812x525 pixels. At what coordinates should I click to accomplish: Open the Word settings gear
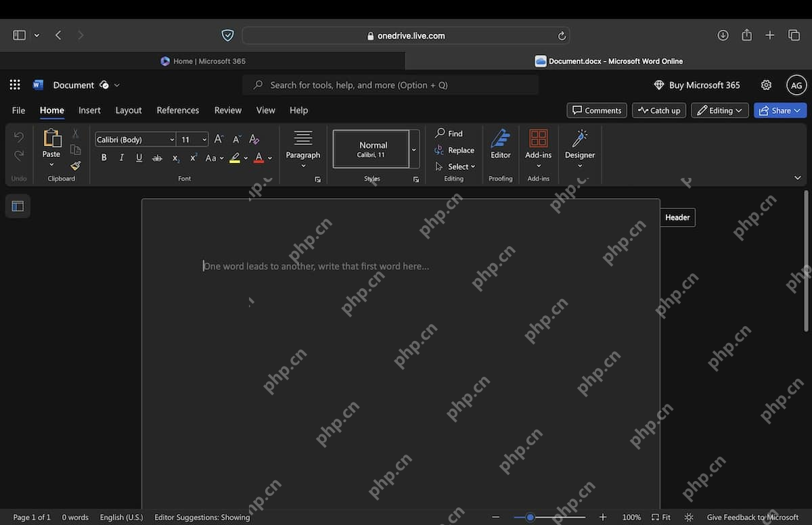point(766,85)
